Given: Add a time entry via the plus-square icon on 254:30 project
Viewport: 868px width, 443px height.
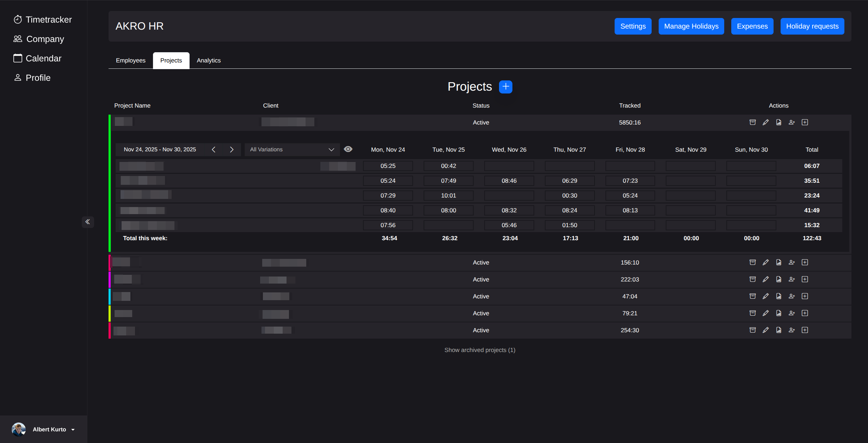Looking at the screenshot, I should click(805, 330).
